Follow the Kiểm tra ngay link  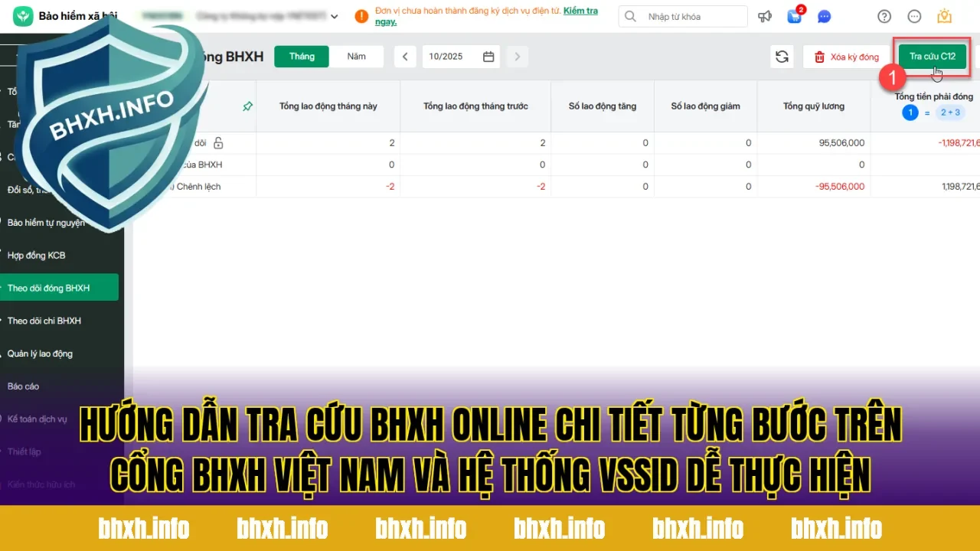[486, 16]
